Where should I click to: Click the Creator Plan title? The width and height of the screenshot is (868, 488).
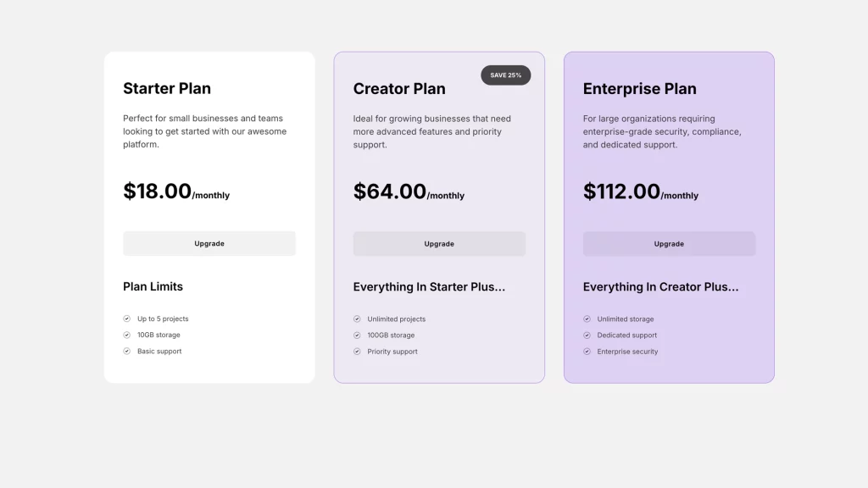coord(399,89)
